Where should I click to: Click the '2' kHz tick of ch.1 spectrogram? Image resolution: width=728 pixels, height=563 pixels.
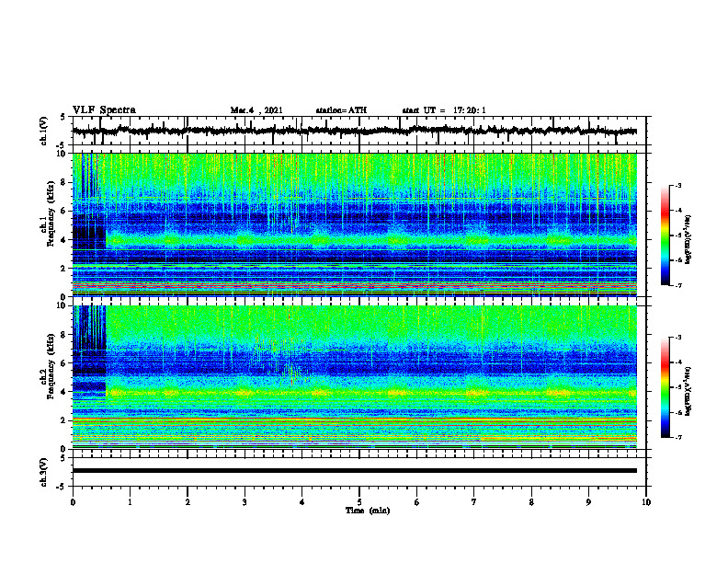[63, 269]
